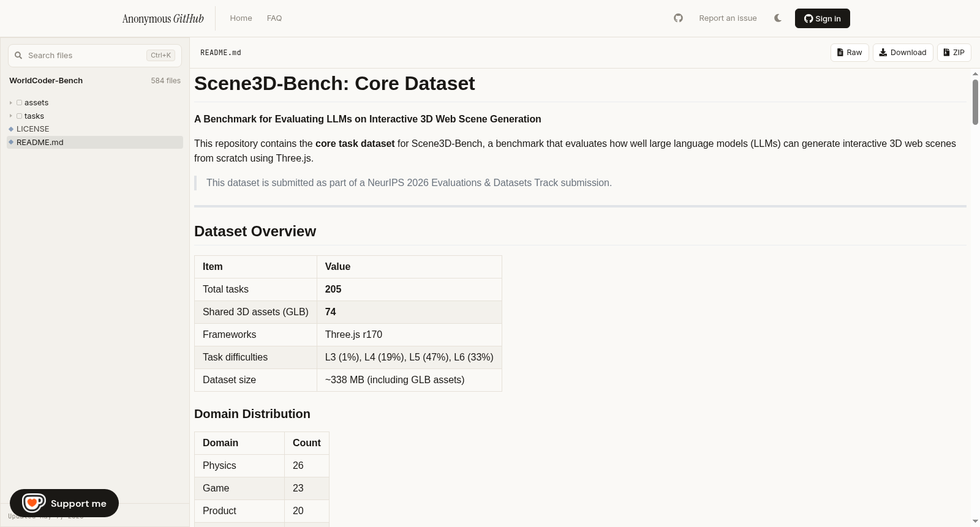Click the README.md filename header
Screen dimensions: 980x527
(221, 53)
